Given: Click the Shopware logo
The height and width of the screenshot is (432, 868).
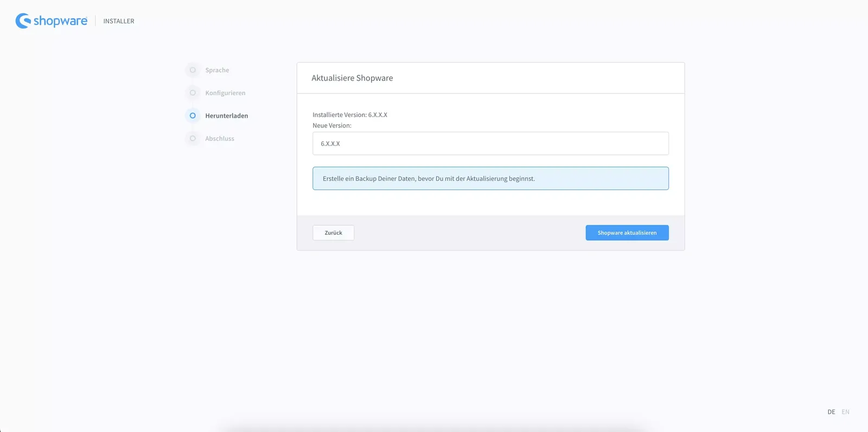Looking at the screenshot, I should pyautogui.click(x=52, y=21).
